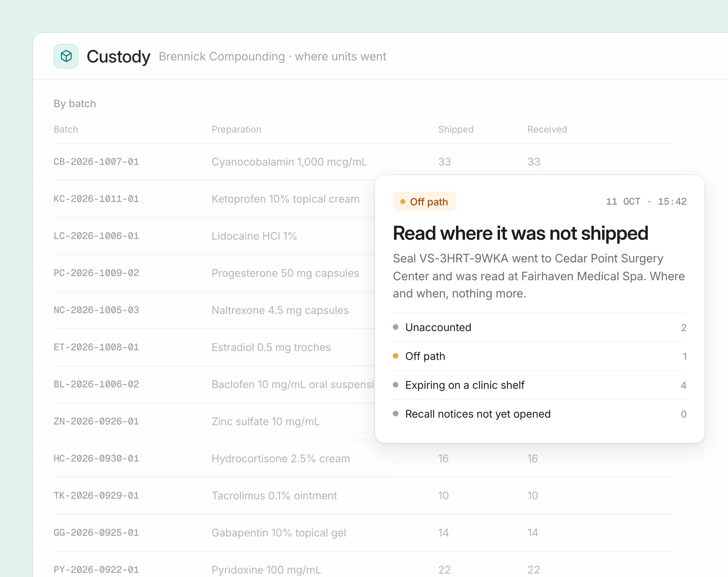Screen dimensions: 728x577
Task: Click Estradiol 0.5 mg troches preparation
Action: tap(271, 347)
